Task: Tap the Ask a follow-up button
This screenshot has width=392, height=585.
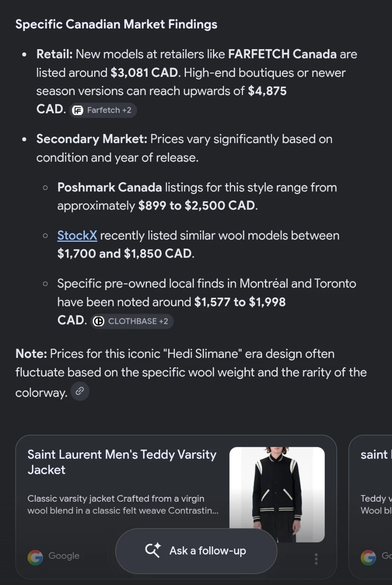Action: coord(196,551)
